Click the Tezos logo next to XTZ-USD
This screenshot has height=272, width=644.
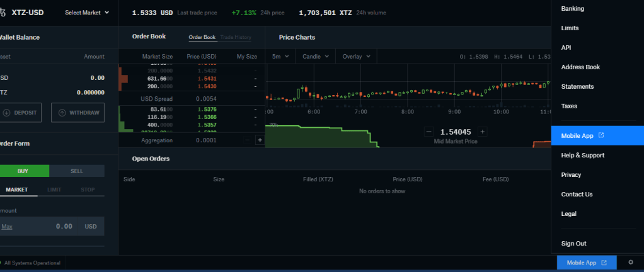pos(3,12)
